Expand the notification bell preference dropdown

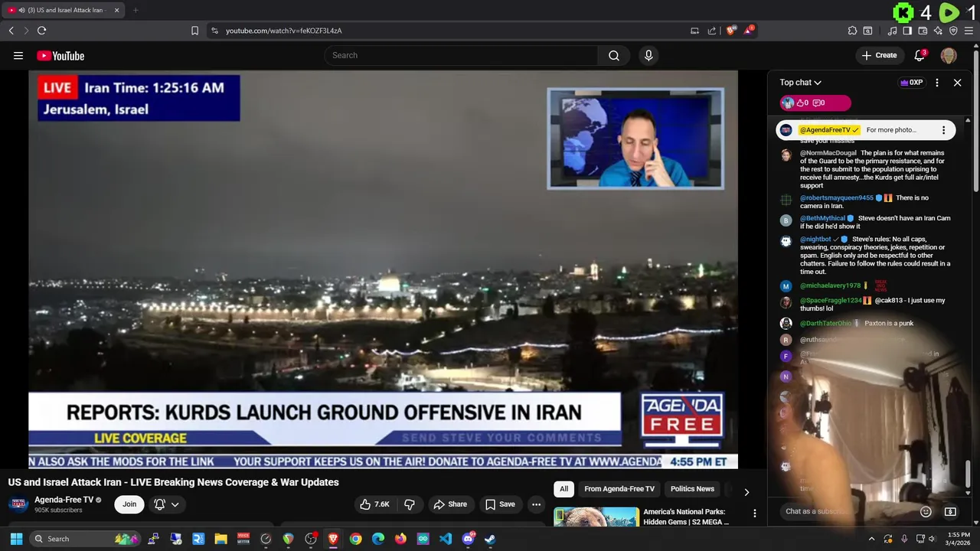[x=175, y=504]
